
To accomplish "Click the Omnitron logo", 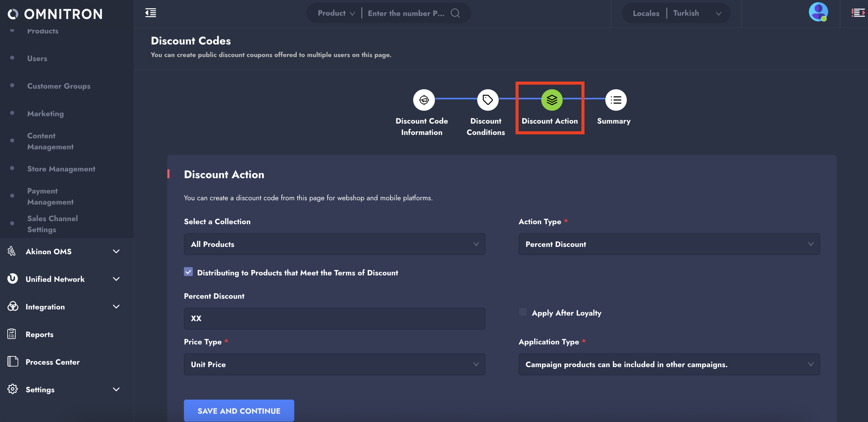I will (55, 14).
